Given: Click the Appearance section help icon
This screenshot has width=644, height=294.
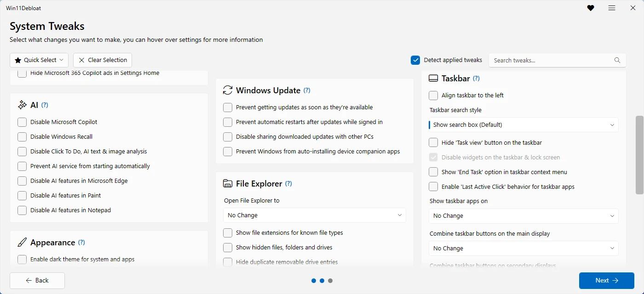Looking at the screenshot, I should point(81,242).
